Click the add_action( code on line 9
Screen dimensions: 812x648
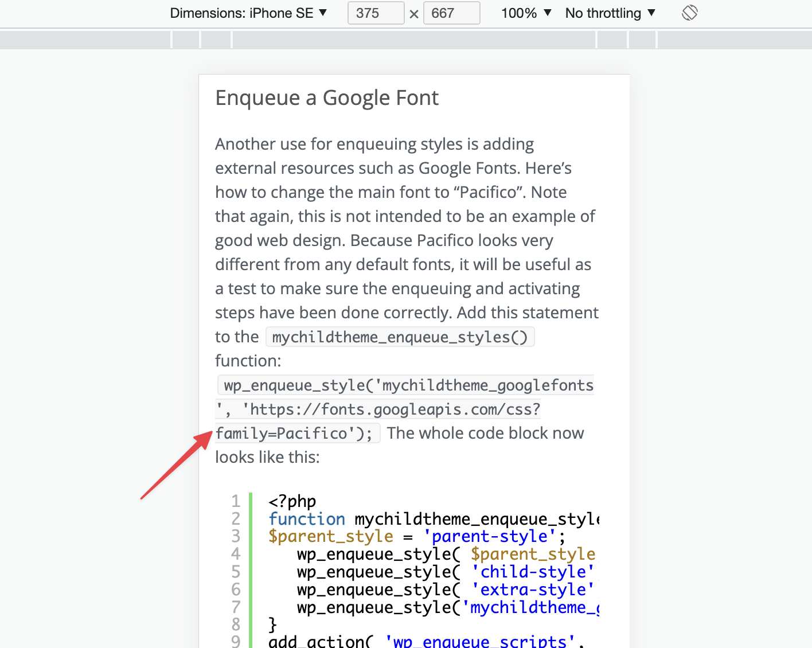(321, 641)
